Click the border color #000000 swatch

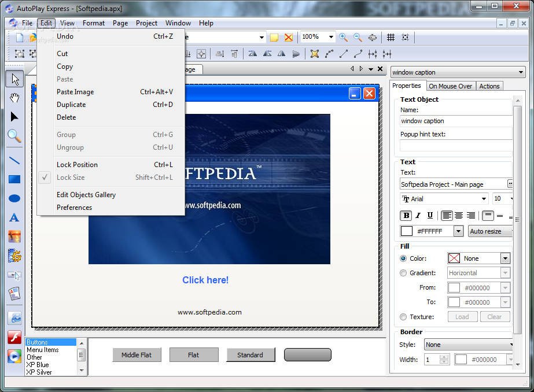(x=461, y=360)
